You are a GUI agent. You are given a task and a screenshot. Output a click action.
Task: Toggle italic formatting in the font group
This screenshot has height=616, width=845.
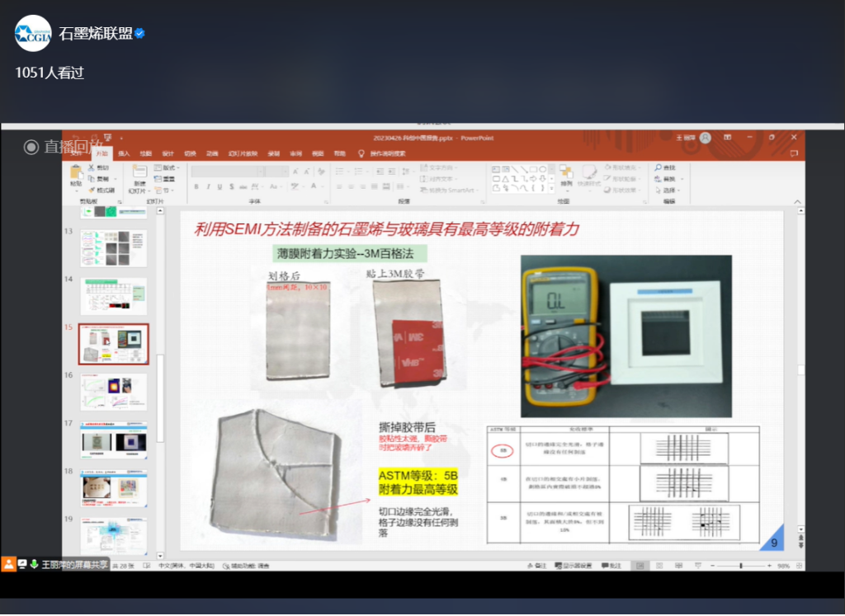click(x=209, y=186)
